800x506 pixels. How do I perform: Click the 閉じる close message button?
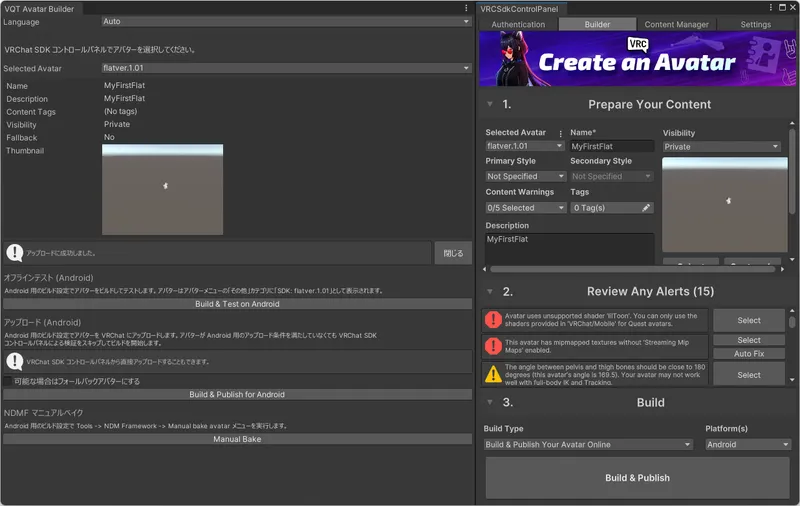coord(453,253)
